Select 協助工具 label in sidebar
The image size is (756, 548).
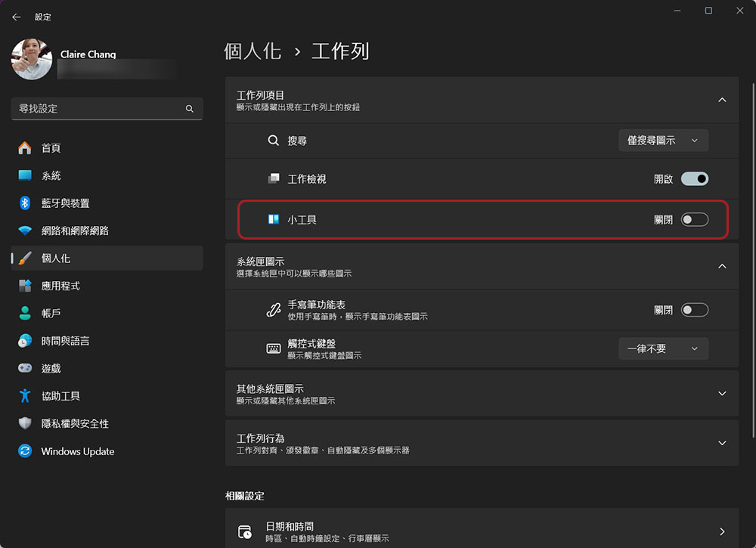pos(60,396)
